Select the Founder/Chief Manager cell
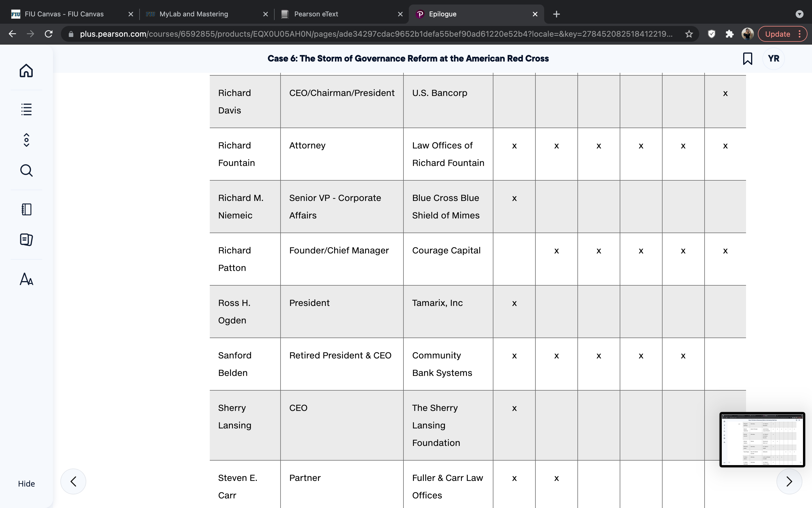The width and height of the screenshot is (812, 508). click(342, 259)
